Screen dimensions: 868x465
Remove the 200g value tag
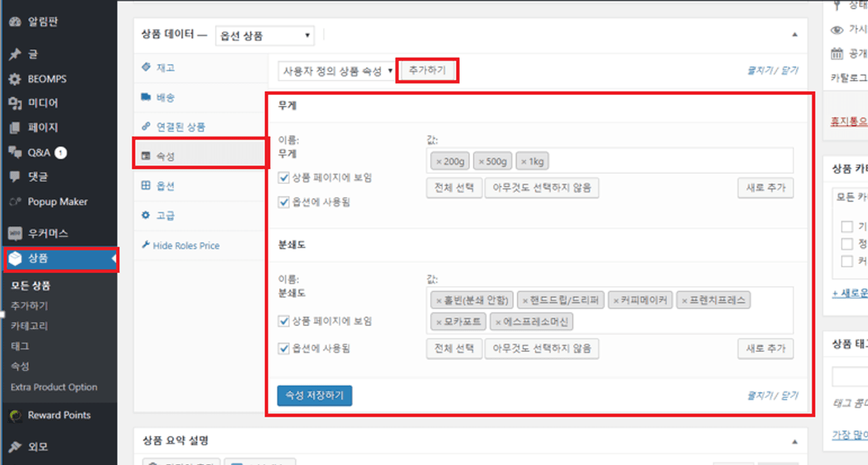pyautogui.click(x=439, y=162)
